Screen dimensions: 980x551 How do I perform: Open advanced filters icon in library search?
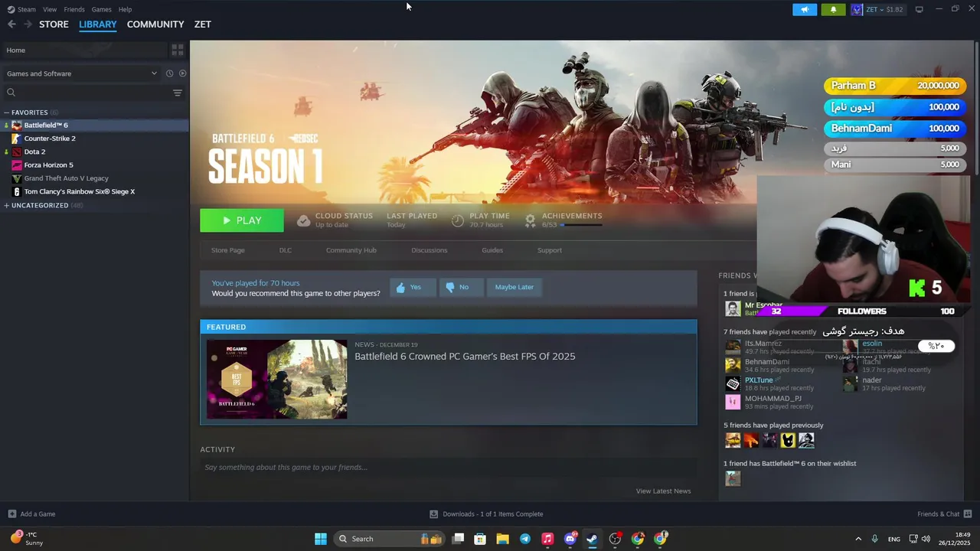coord(177,93)
